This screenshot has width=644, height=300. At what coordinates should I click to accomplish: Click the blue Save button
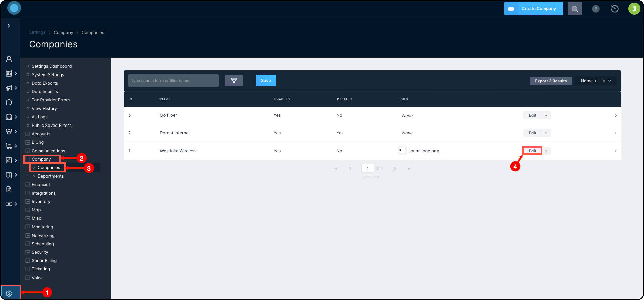266,81
